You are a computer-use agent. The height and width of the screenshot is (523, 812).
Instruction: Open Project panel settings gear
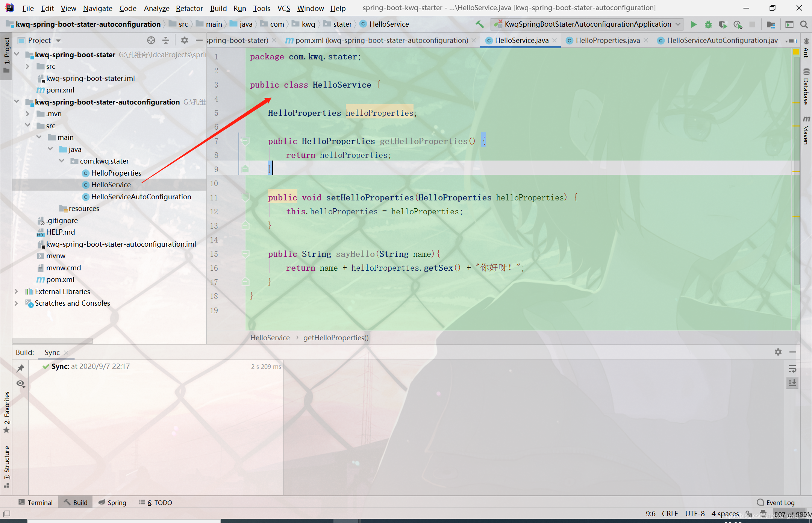(184, 40)
